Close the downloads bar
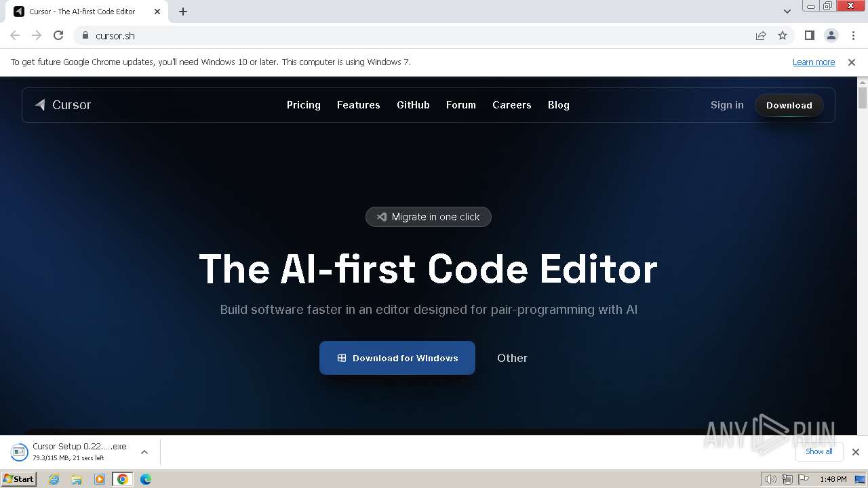This screenshot has height=488, width=868. (856, 452)
